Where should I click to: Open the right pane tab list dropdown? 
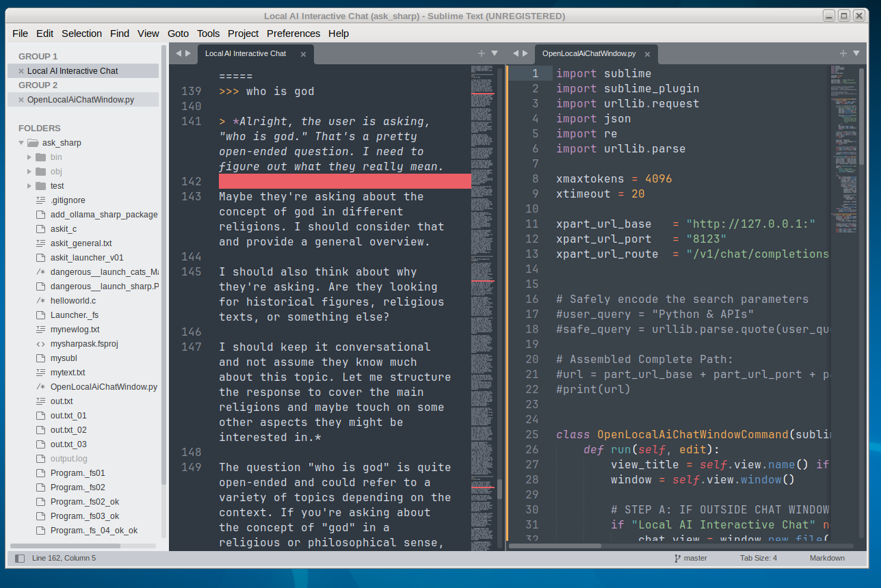tap(857, 53)
